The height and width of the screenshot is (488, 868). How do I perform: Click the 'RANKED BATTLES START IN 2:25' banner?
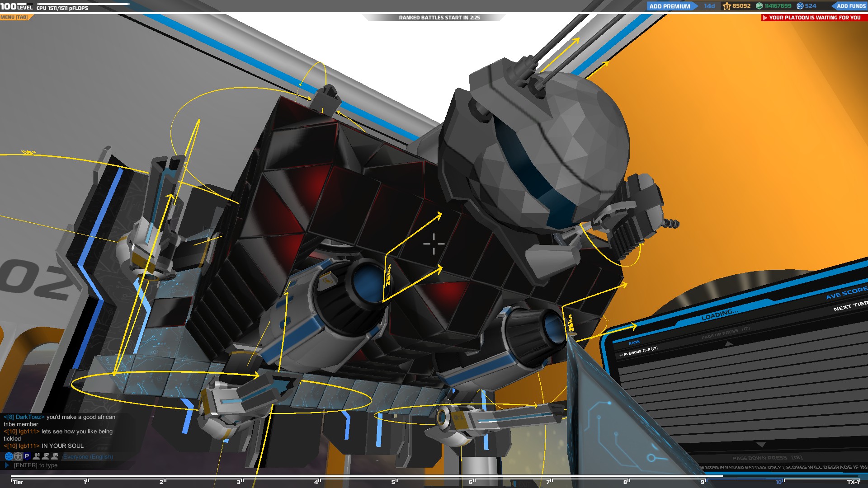439,18
